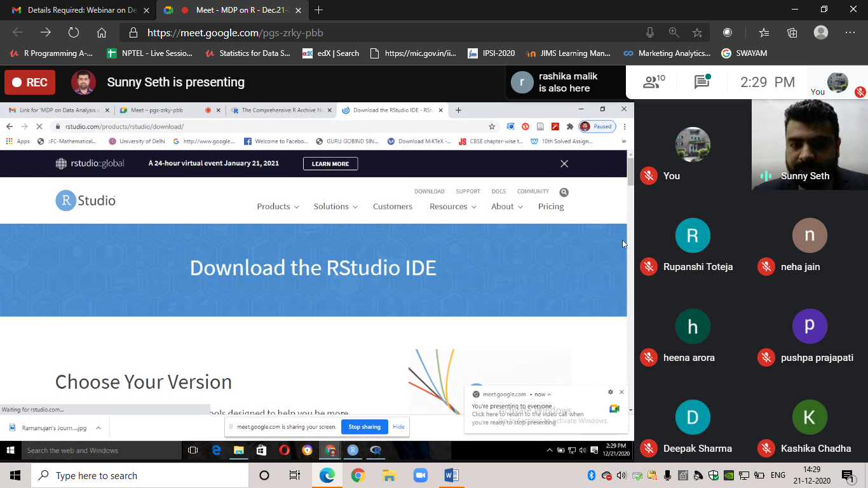
Task: Open the Ramanujan's Journ download chevron
Action: click(x=98, y=428)
